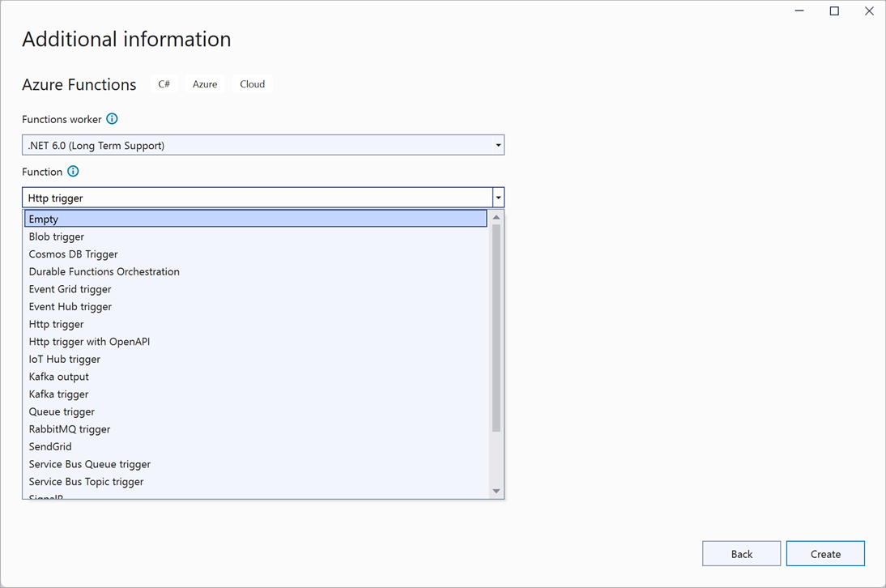The width and height of the screenshot is (886, 588).
Task: Pick Kafka output option
Action: 59,377
